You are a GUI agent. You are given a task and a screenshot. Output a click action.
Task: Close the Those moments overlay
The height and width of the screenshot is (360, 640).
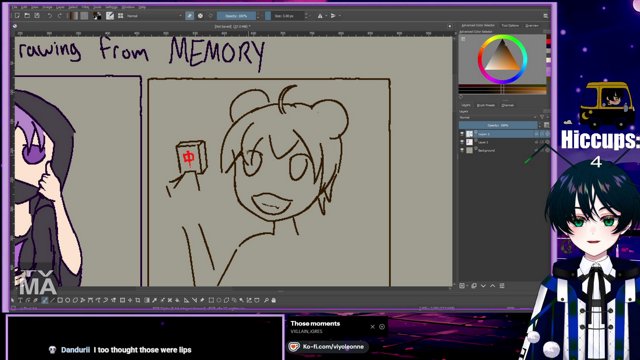tap(372, 327)
